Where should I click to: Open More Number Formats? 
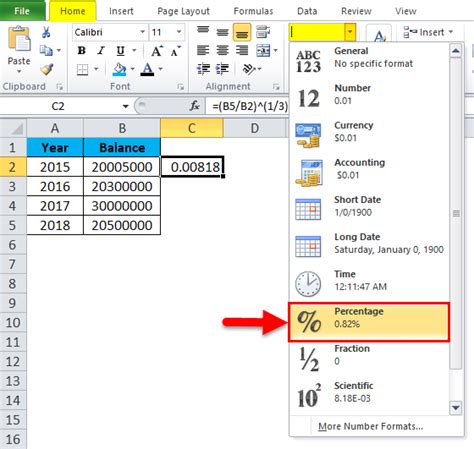pyautogui.click(x=370, y=426)
